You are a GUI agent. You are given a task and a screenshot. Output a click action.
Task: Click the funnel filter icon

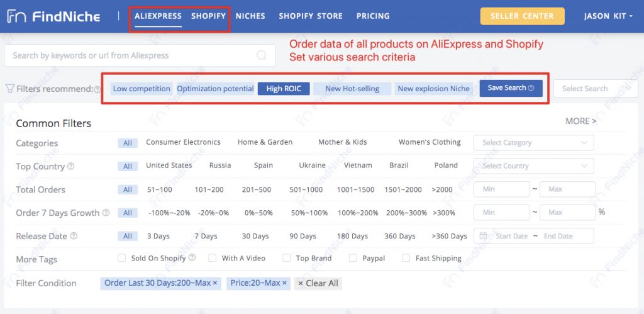[x=10, y=89]
